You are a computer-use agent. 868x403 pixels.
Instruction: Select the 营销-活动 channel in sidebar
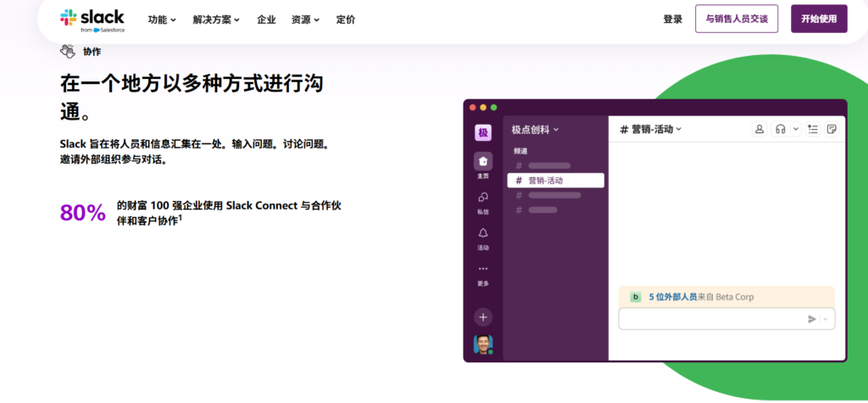click(x=555, y=180)
